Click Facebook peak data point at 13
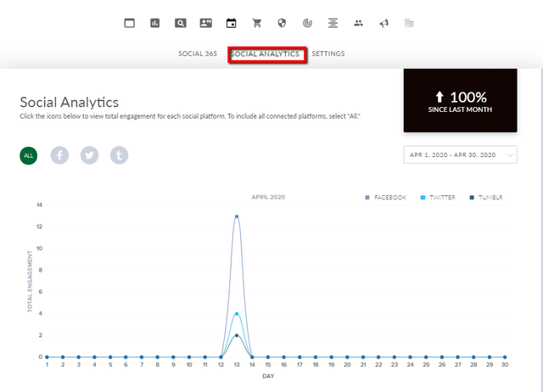Screen dimensions: 543x392 [x=237, y=216]
